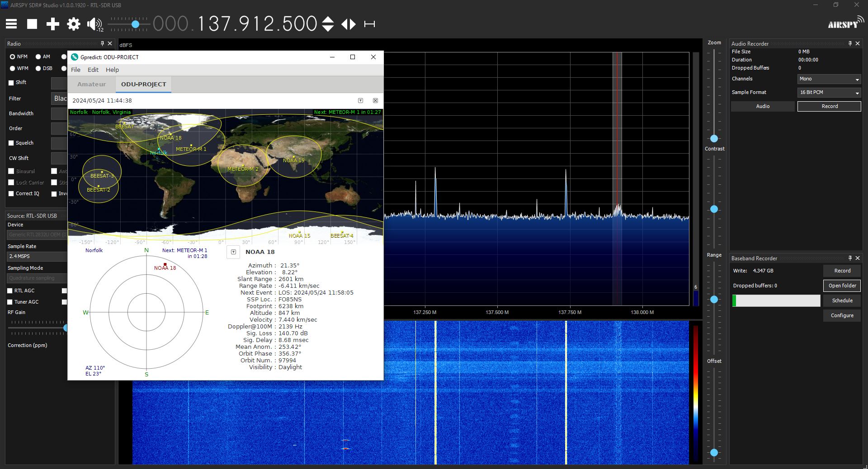Open the Sample Rate 2.4 MSPS dropdown
The image size is (868, 469).
click(37, 256)
